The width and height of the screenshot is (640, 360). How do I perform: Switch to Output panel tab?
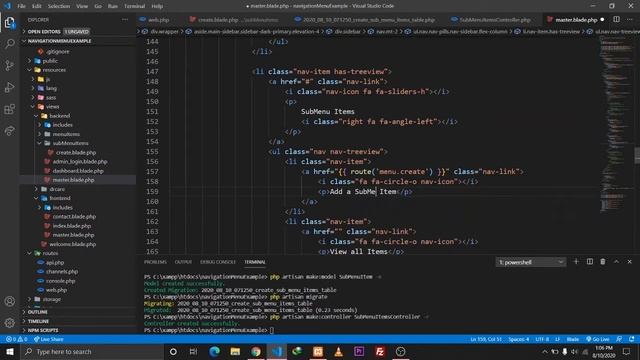tap(183, 262)
